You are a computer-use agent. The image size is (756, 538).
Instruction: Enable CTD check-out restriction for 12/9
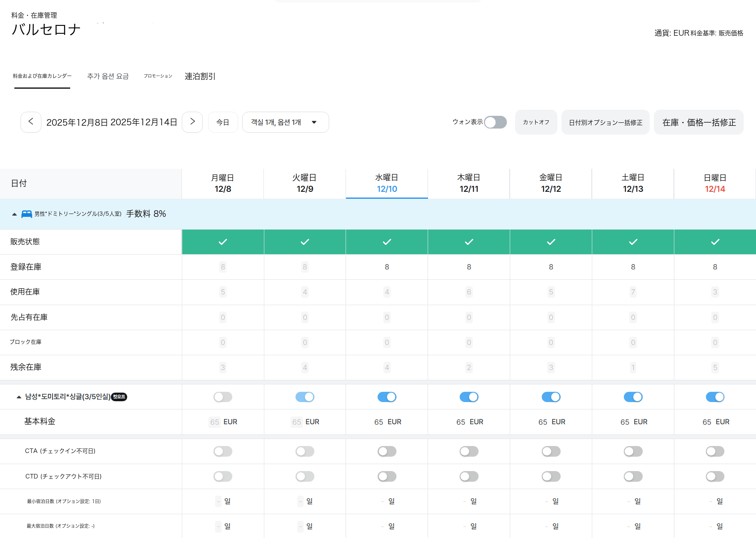click(x=305, y=476)
